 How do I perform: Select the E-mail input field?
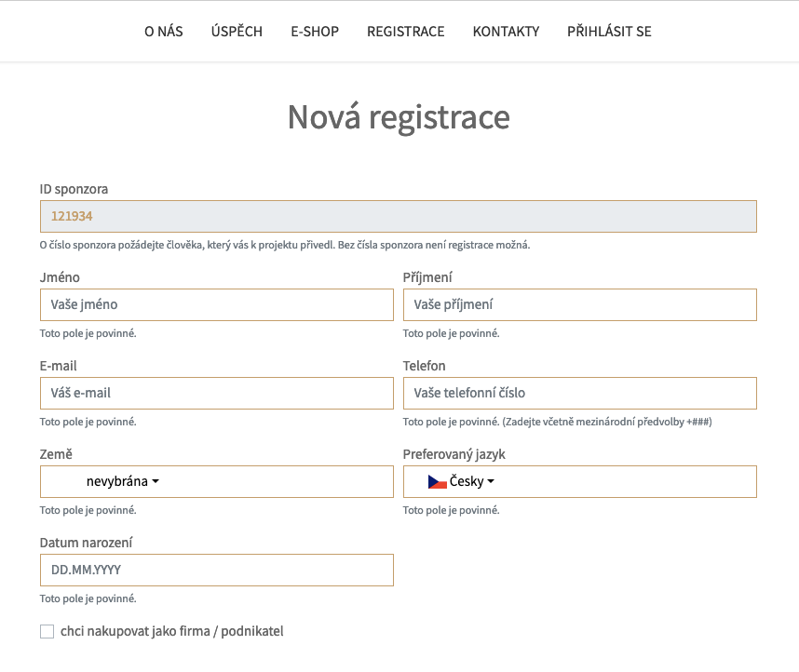coord(216,393)
